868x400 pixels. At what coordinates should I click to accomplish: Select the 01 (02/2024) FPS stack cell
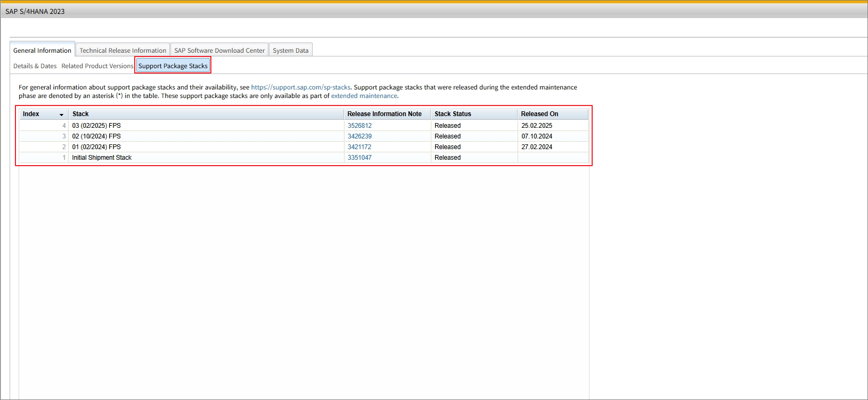[x=206, y=147]
